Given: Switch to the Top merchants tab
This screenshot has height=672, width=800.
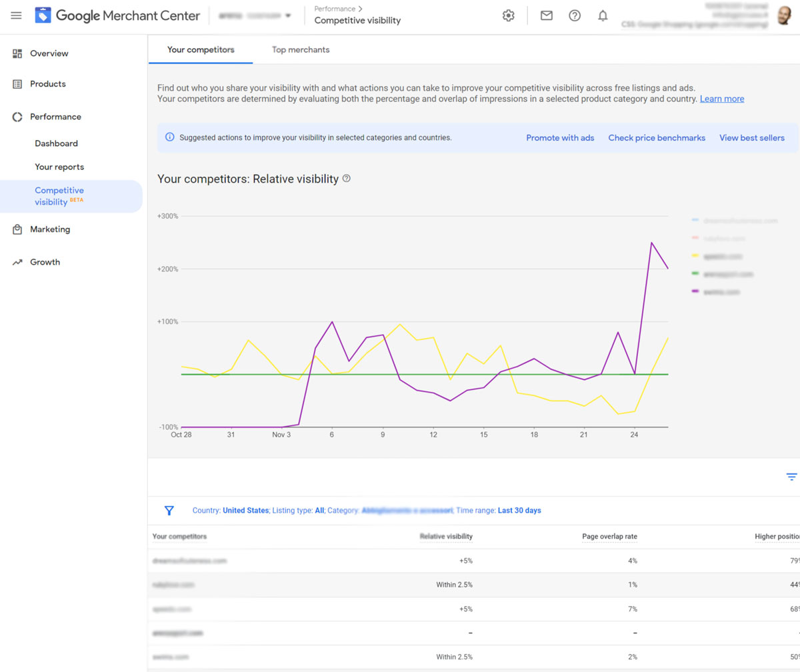Looking at the screenshot, I should [x=300, y=49].
